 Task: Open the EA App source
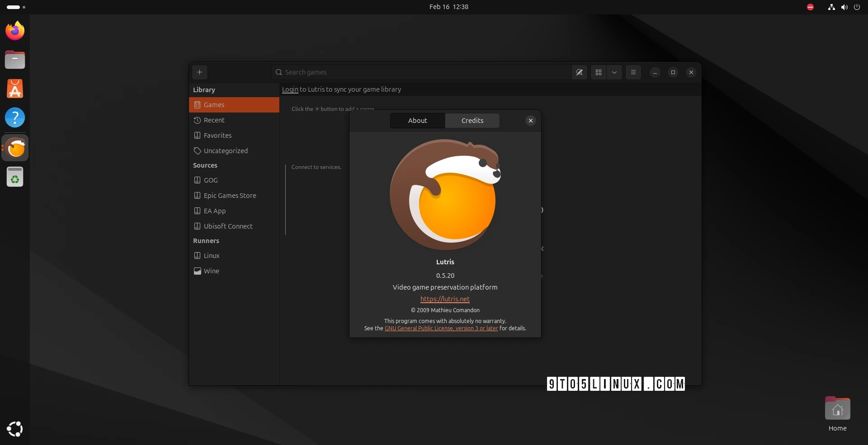[214, 211]
